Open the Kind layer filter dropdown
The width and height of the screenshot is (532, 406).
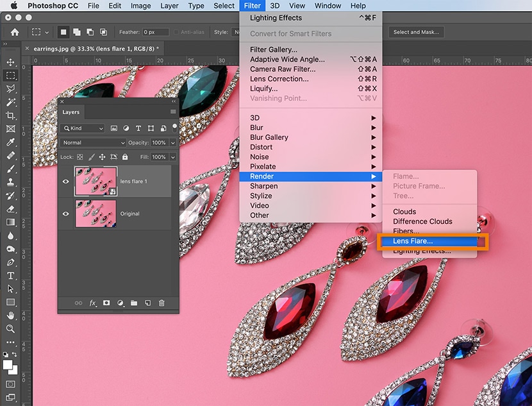pos(83,128)
